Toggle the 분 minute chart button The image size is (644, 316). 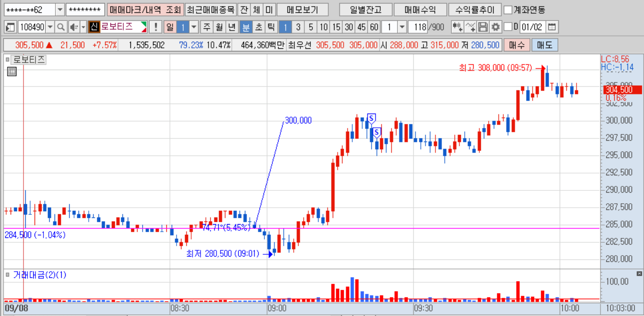point(245,27)
